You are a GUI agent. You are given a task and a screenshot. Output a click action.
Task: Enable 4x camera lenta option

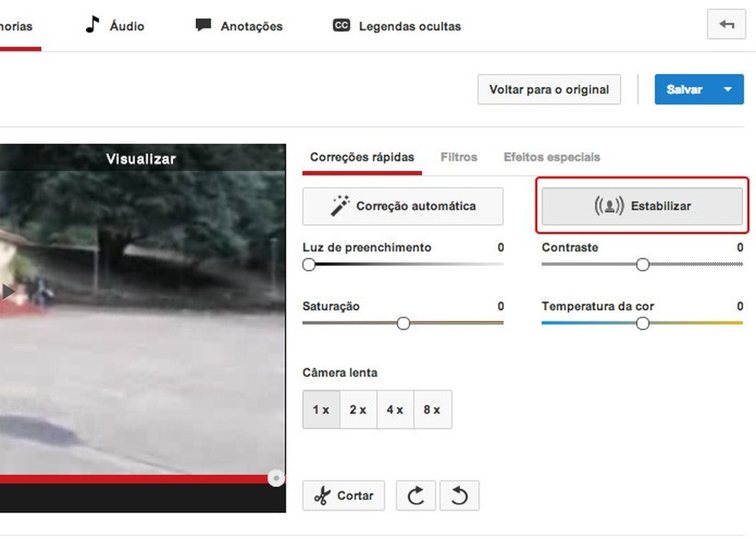(395, 409)
